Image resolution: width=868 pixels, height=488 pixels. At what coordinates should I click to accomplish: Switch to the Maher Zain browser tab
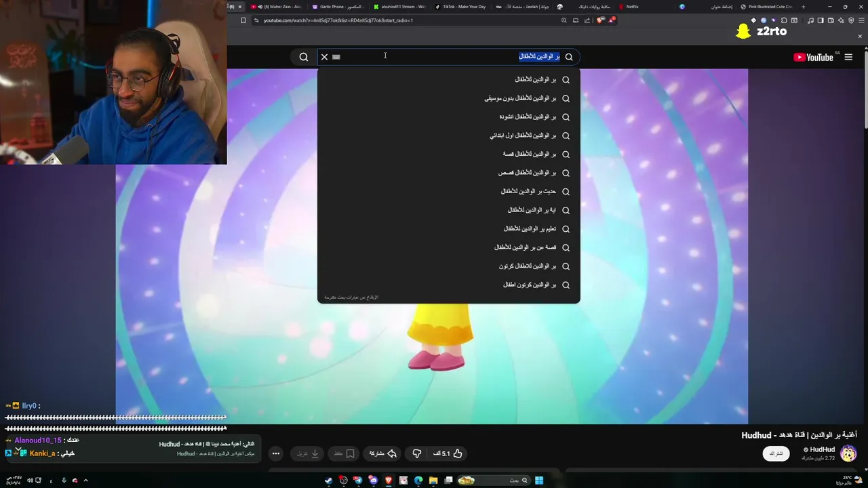[277, 7]
